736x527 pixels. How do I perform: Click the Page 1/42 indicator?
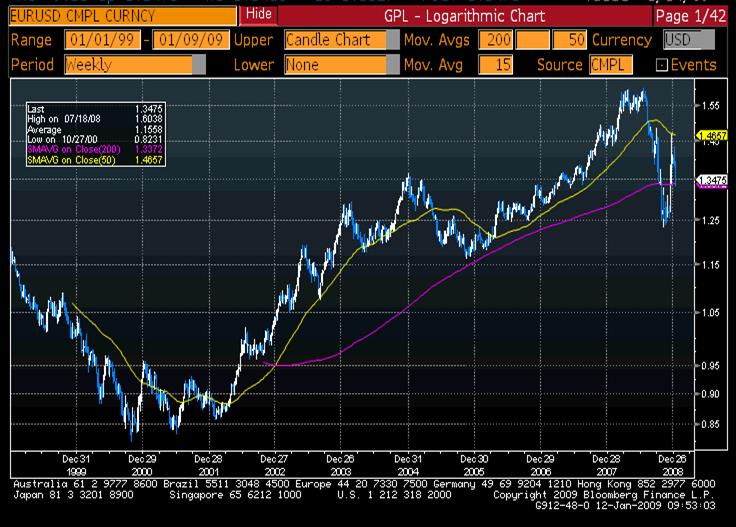point(692,16)
